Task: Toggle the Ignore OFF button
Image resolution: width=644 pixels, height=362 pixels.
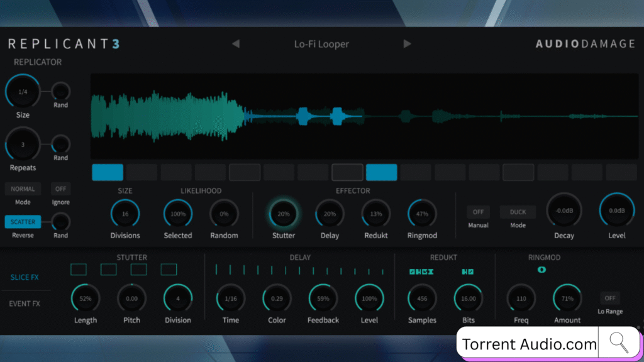Action: point(60,189)
